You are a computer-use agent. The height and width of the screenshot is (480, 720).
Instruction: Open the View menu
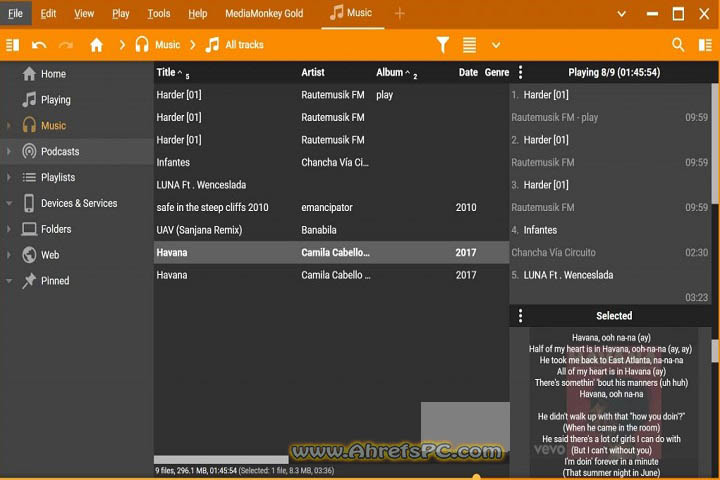click(84, 14)
